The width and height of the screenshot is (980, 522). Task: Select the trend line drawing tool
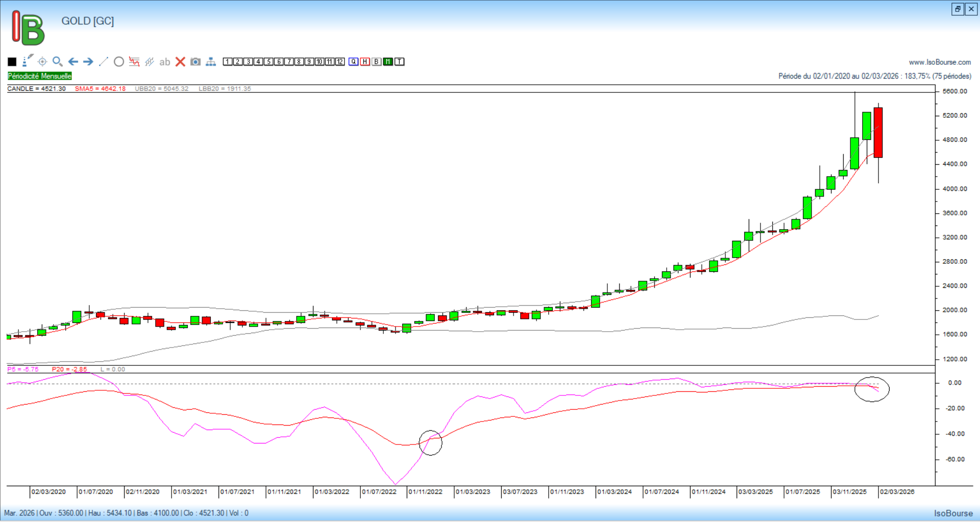(x=104, y=62)
